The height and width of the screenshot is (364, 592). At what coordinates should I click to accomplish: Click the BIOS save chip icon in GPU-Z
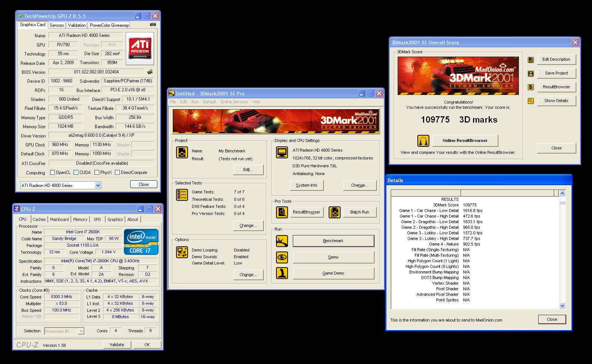(x=150, y=72)
